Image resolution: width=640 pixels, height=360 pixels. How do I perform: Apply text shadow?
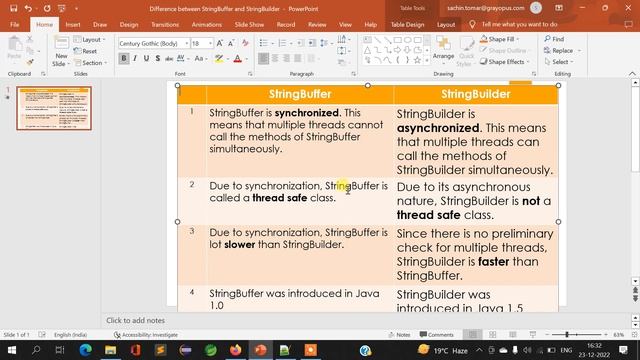pyautogui.click(x=158, y=59)
